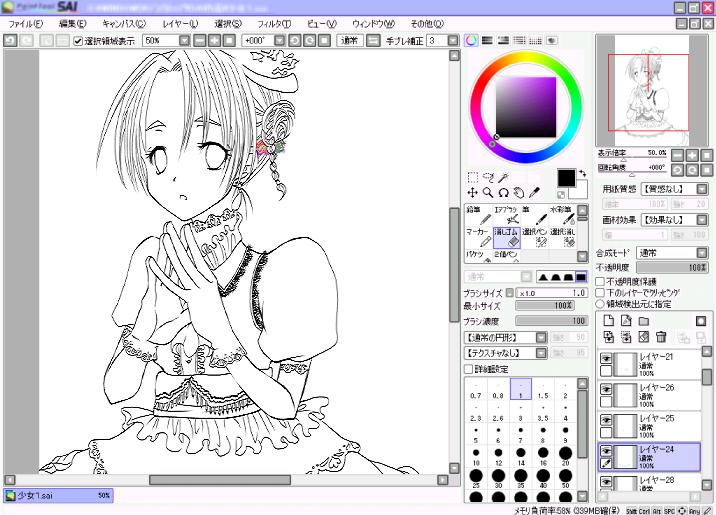The width and height of the screenshot is (716, 515).
Task: Activate the eyedropper color picker tool
Action: pos(534,193)
